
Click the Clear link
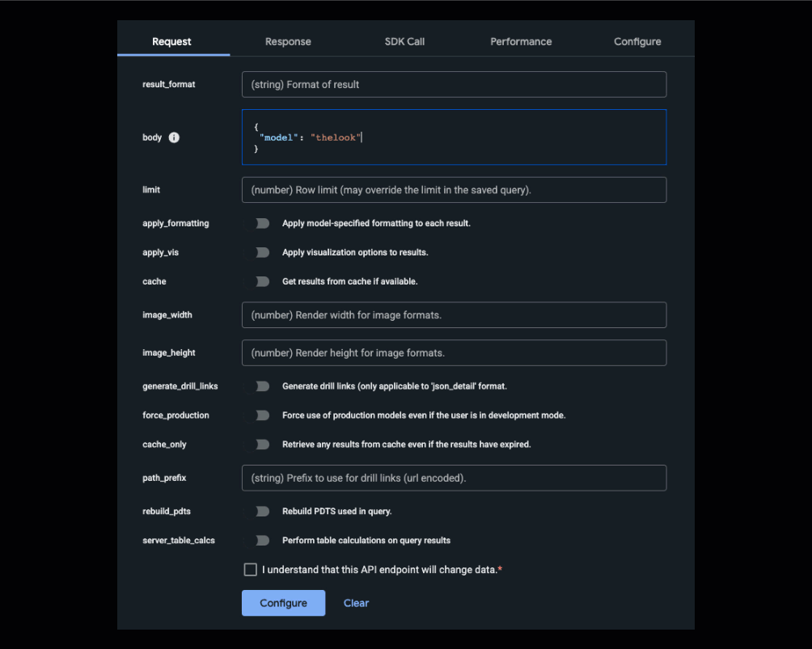click(x=357, y=603)
